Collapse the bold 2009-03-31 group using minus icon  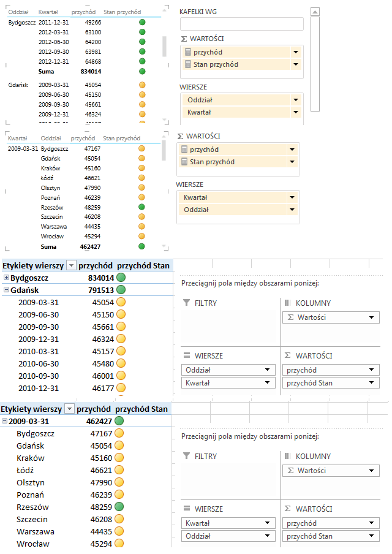click(5, 421)
